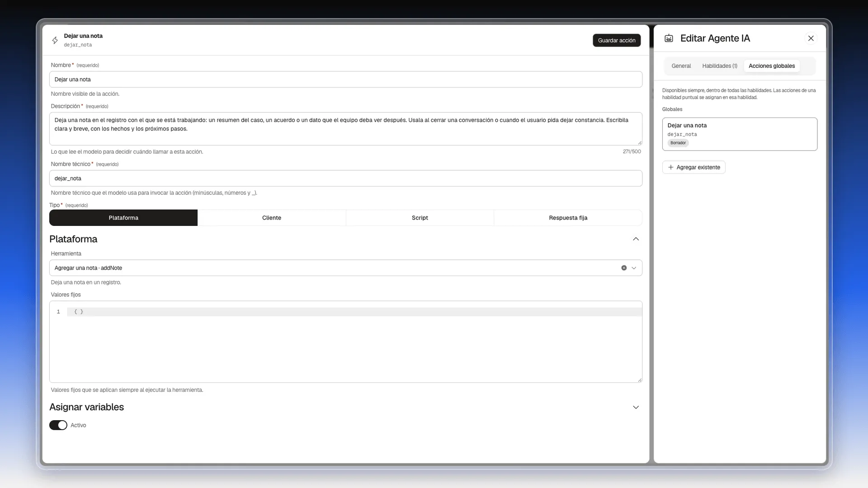
Task: Select Respuesta fija action type
Action: pyautogui.click(x=568, y=218)
